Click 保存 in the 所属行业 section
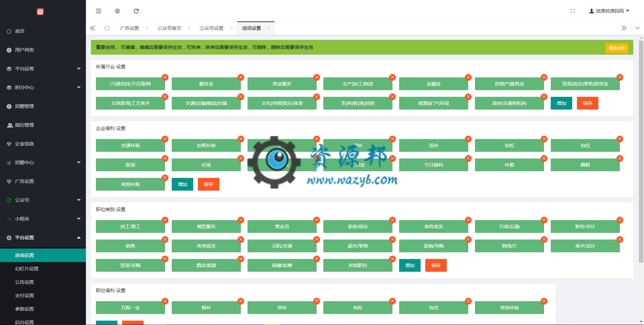Image resolution: width=644 pixels, height=325 pixels. [x=587, y=103]
